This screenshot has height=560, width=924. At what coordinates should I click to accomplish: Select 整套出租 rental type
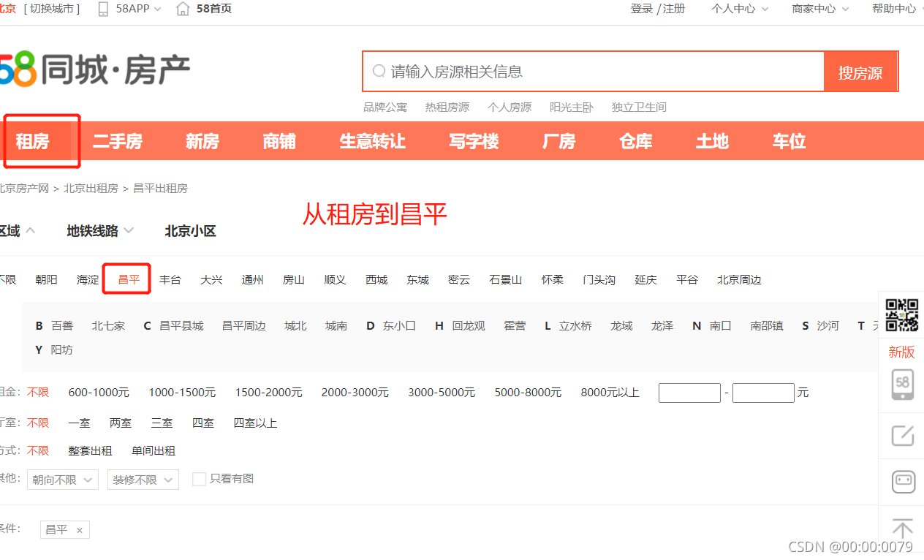click(91, 451)
